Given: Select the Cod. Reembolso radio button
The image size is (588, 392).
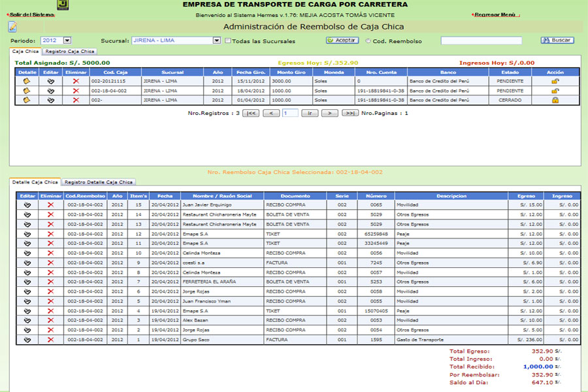Looking at the screenshot, I should point(368,41).
